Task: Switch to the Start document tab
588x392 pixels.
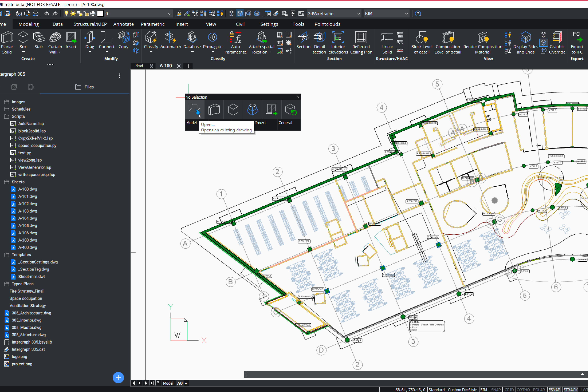Action: click(139, 66)
